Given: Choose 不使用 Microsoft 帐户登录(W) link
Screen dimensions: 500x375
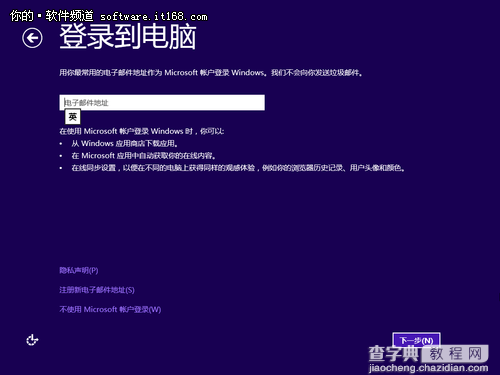Looking at the screenshot, I should [110, 309].
